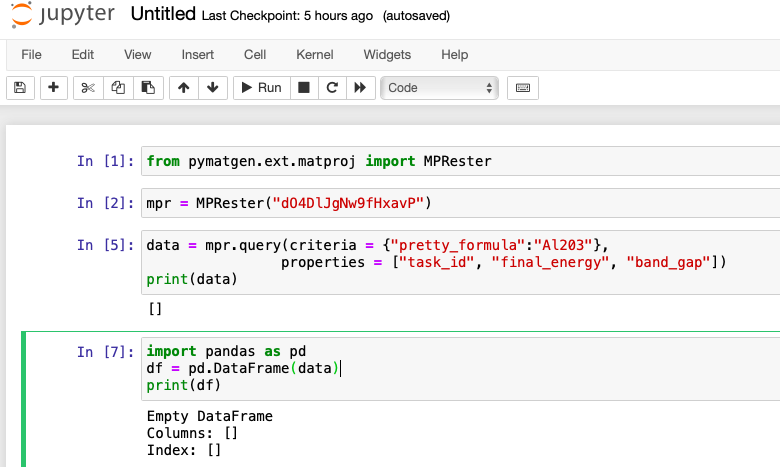Click into the MPRester import cell
The image size is (780, 467).
point(461,161)
